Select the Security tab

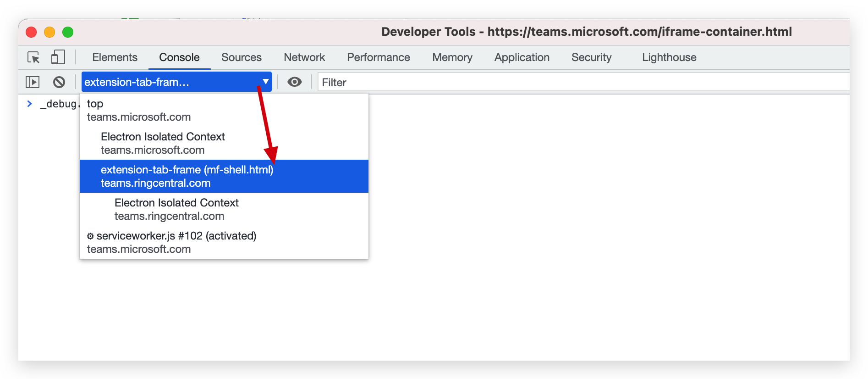point(592,57)
